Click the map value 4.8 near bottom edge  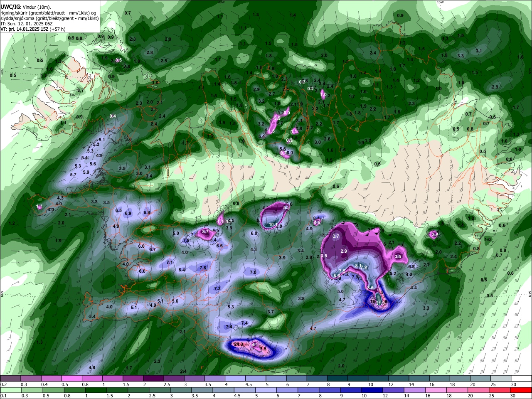tap(92, 367)
